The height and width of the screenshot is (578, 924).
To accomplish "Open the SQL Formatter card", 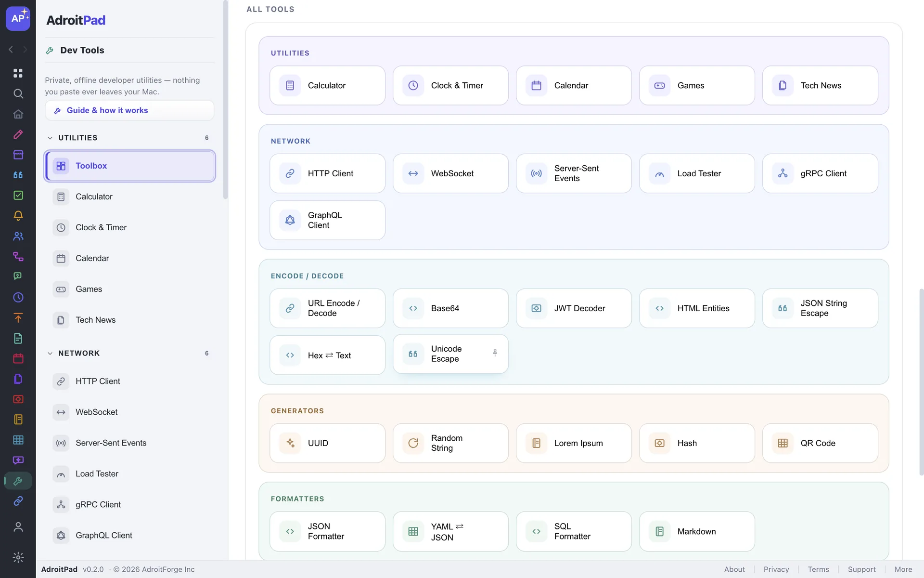I will click(x=574, y=531).
